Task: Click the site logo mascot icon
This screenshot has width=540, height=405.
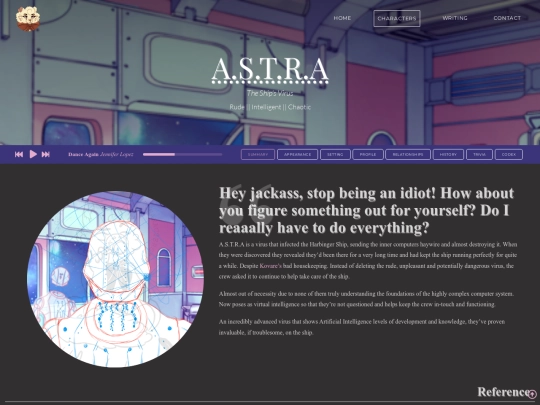Action: 28,18
